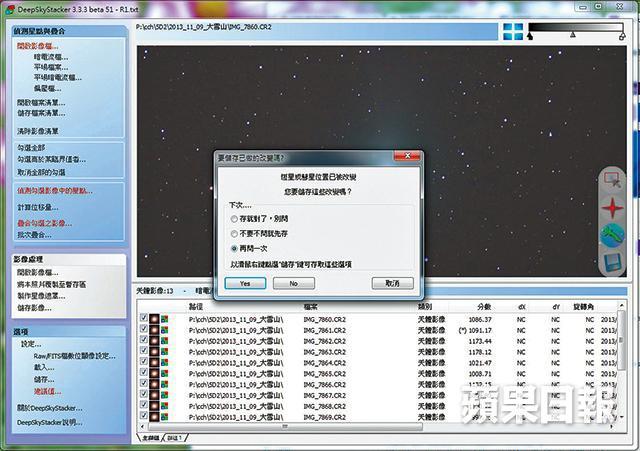This screenshot has height=451, width=640.
Task: Switch to the second tab below file list
Action: (x=176, y=438)
